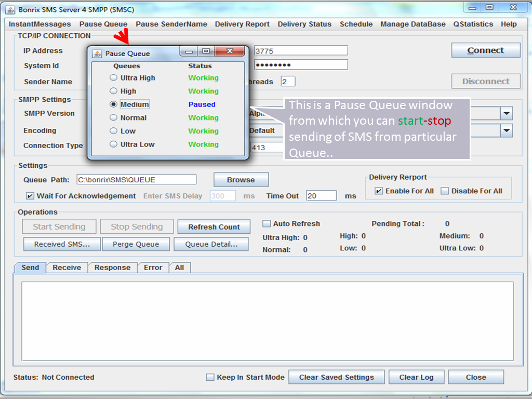532x399 pixels.
Task: Click the masked password field
Action: (x=301, y=65)
